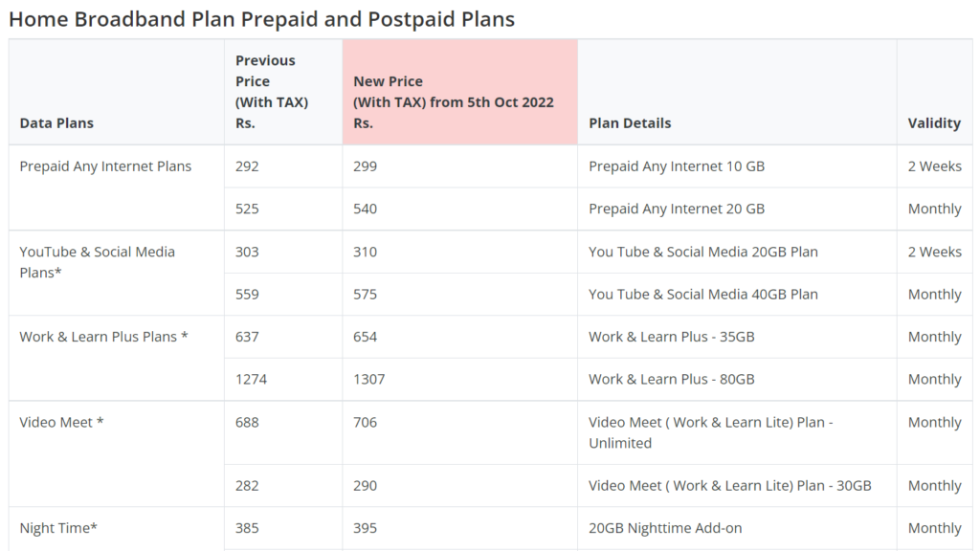This screenshot has height=551, width=980.
Task: Select the Plan Details column header
Action: [737, 93]
